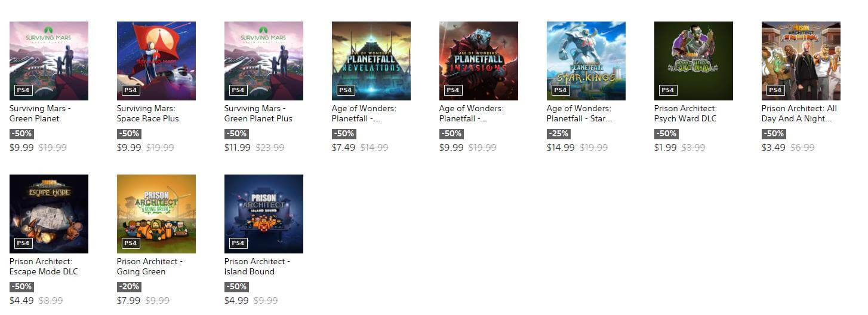Open the Planetfall Star Kings robot artwork

pos(586,61)
